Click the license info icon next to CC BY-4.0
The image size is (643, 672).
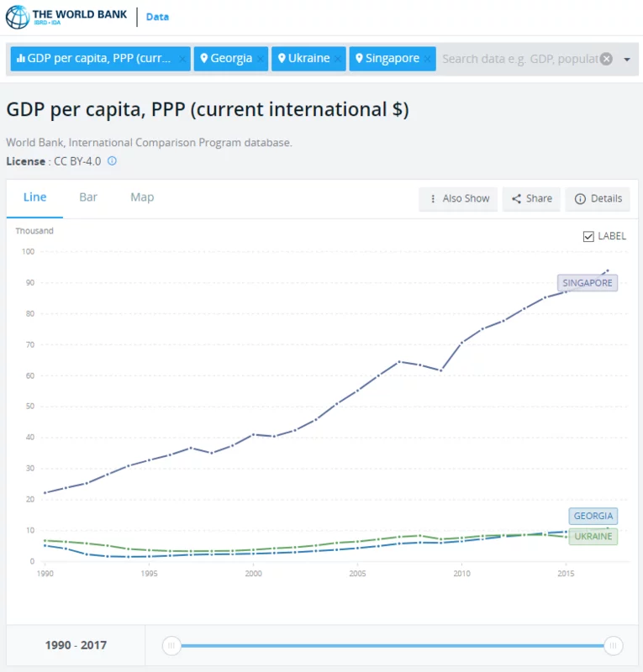tap(112, 160)
